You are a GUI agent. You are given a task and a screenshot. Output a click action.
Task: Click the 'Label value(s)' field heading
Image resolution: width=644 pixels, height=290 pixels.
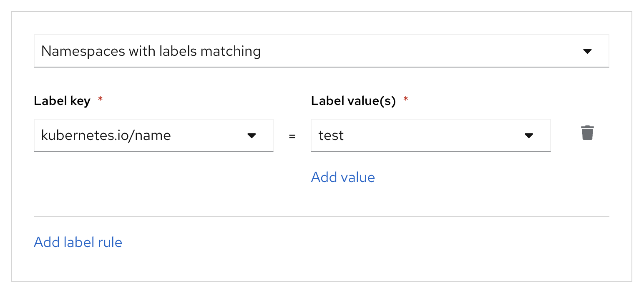point(353,101)
